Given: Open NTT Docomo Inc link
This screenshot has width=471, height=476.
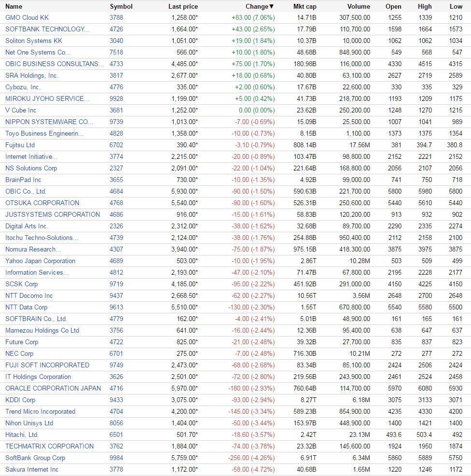Looking at the screenshot, I should coord(29,295).
